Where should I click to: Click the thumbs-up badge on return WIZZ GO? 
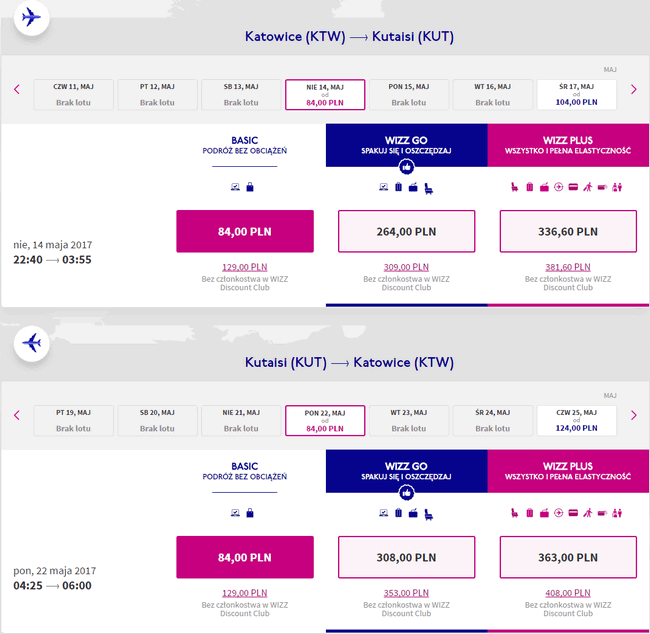point(406,493)
